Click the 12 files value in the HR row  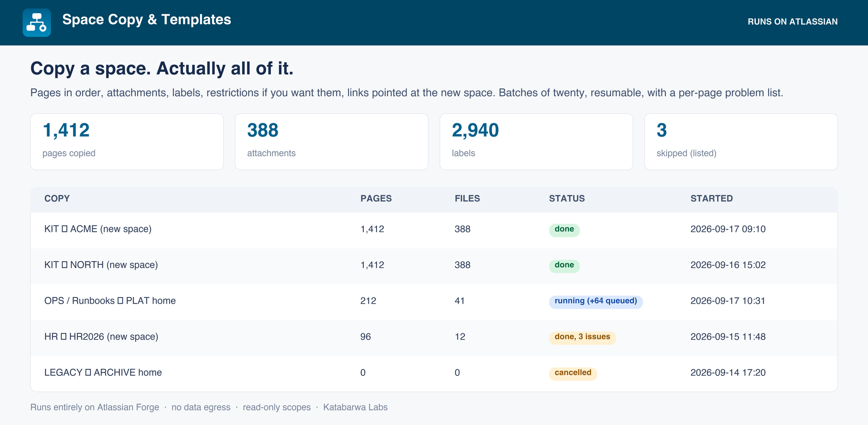[x=460, y=337]
